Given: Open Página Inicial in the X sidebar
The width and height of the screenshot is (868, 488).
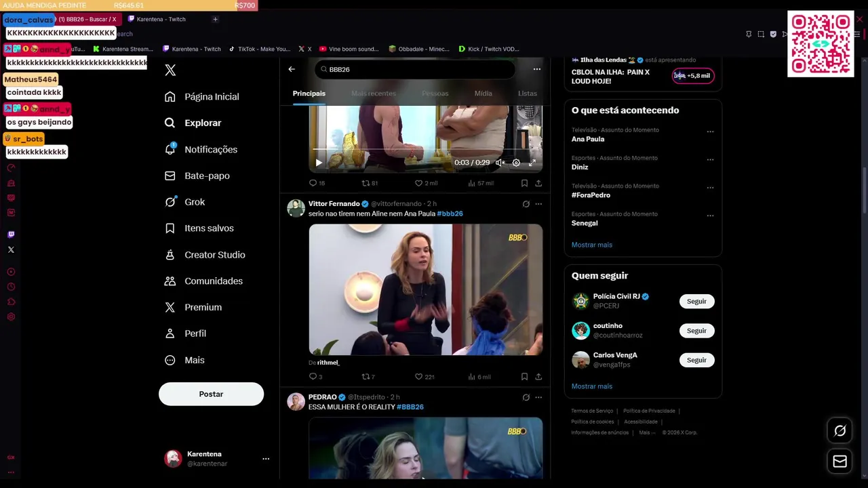Looking at the screenshot, I should point(202,97).
